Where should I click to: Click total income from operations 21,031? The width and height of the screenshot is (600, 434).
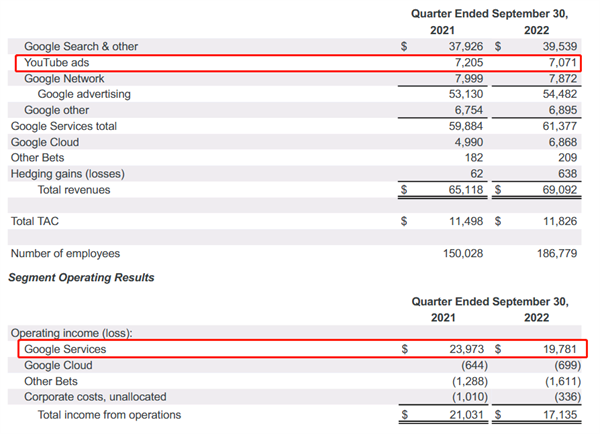tap(467, 415)
